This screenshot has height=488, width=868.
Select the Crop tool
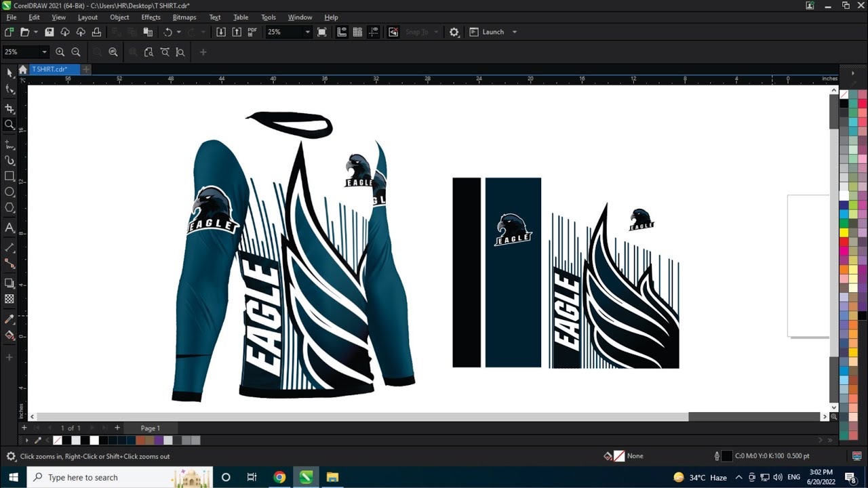click(x=9, y=108)
